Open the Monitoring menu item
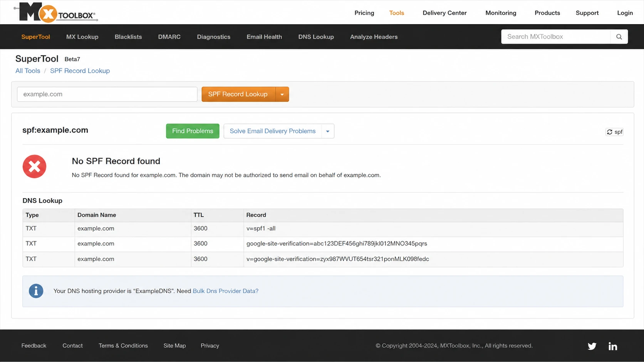 [x=501, y=13]
